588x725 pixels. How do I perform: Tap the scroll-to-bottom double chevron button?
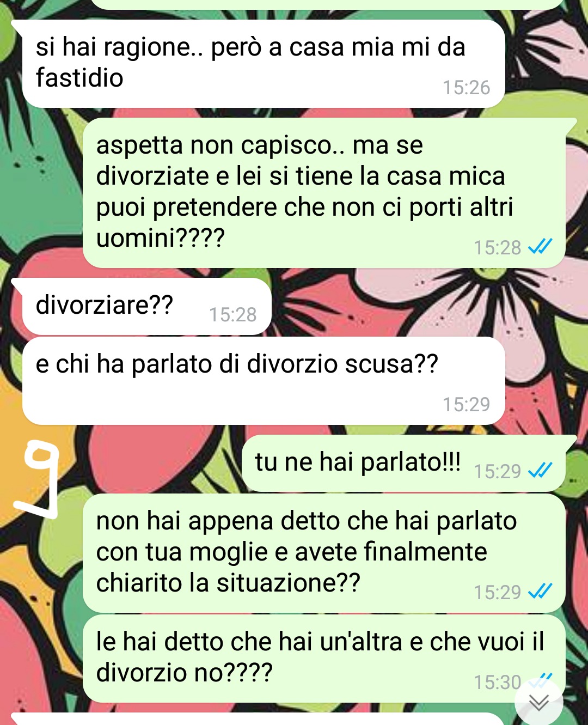point(539,703)
